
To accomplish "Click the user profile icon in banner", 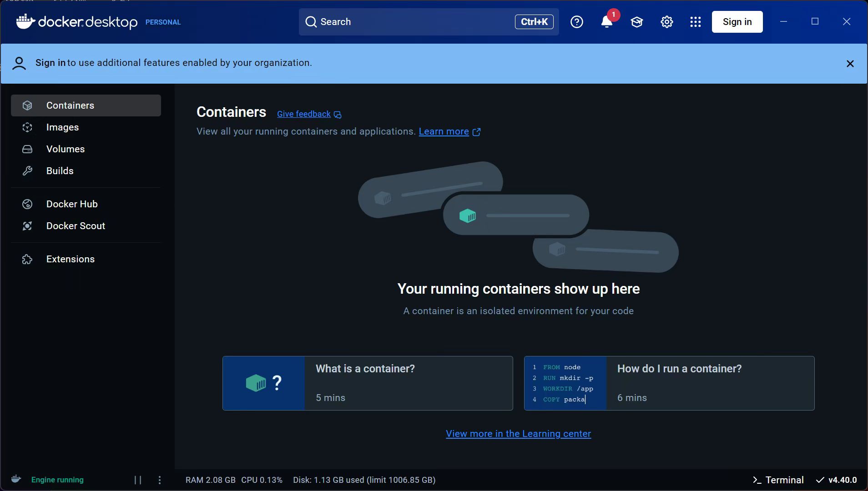I will tap(19, 63).
